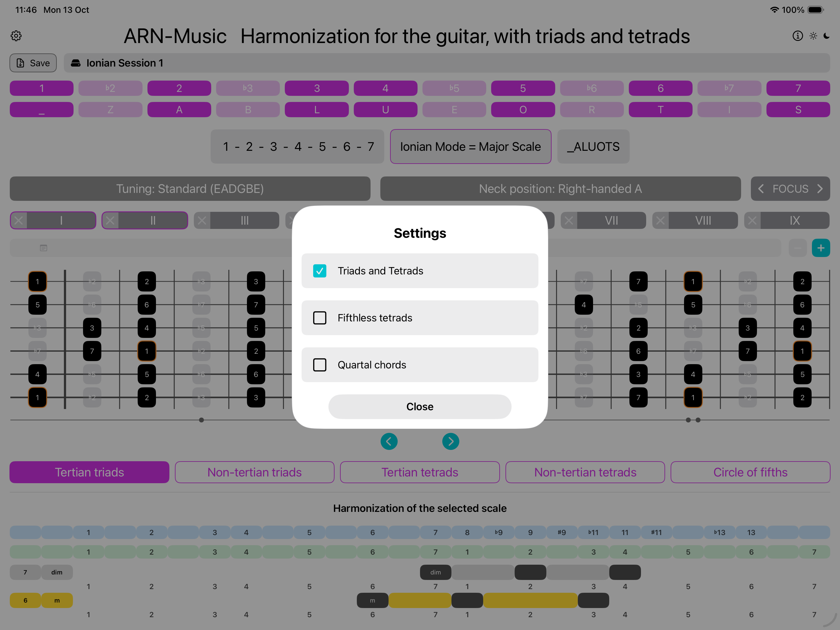Switch to Non-tertian triads tab

pyautogui.click(x=255, y=472)
